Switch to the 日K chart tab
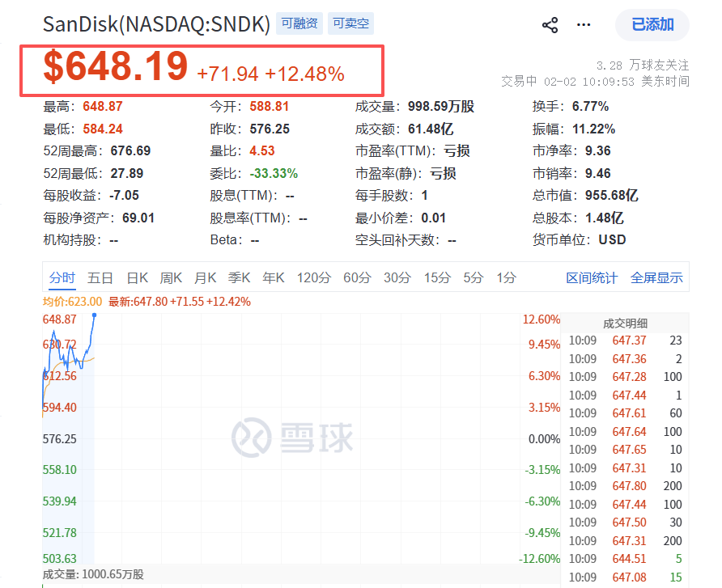This screenshot has height=588, width=722. (x=138, y=277)
